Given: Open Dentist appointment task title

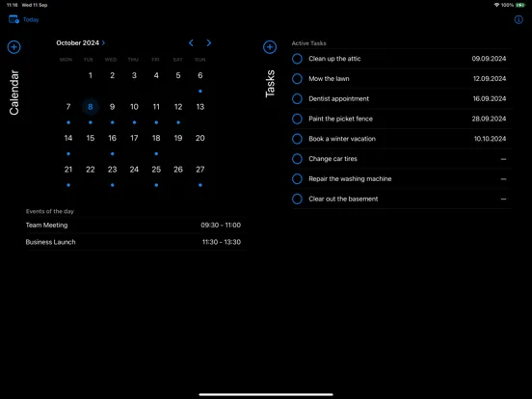Looking at the screenshot, I should click(338, 98).
